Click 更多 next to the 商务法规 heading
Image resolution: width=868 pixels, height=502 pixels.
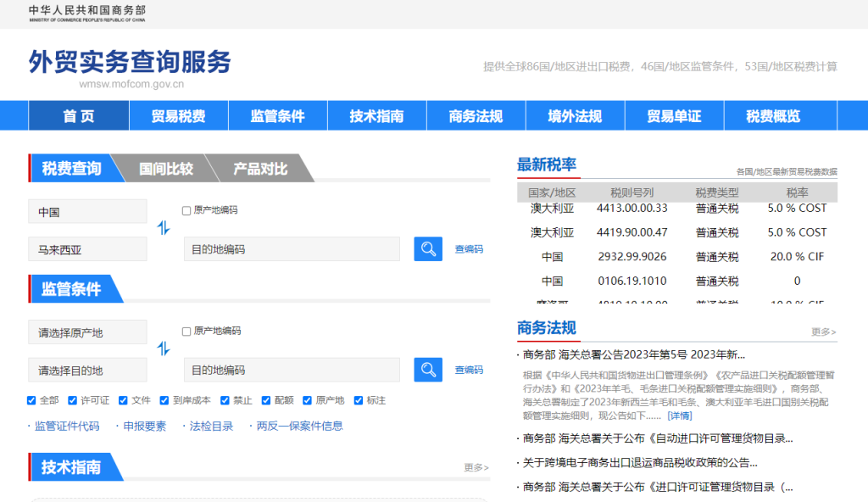[824, 332]
